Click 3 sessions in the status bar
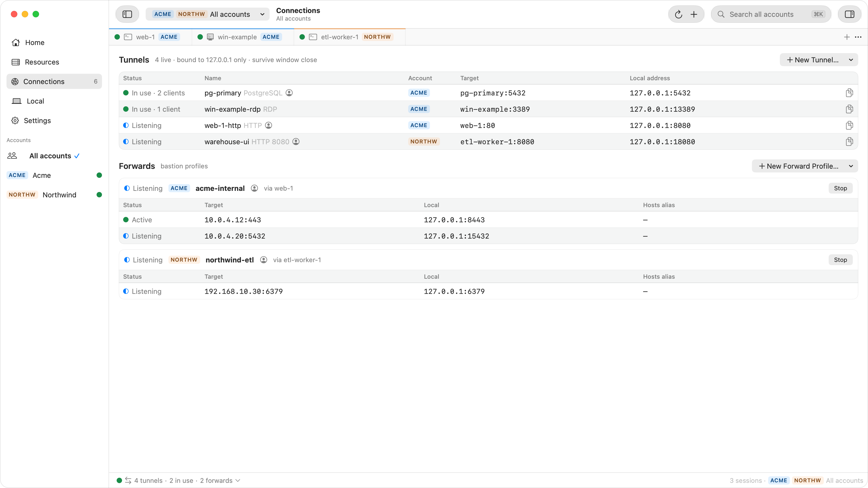Screen dimensions: 868x488 point(745,481)
